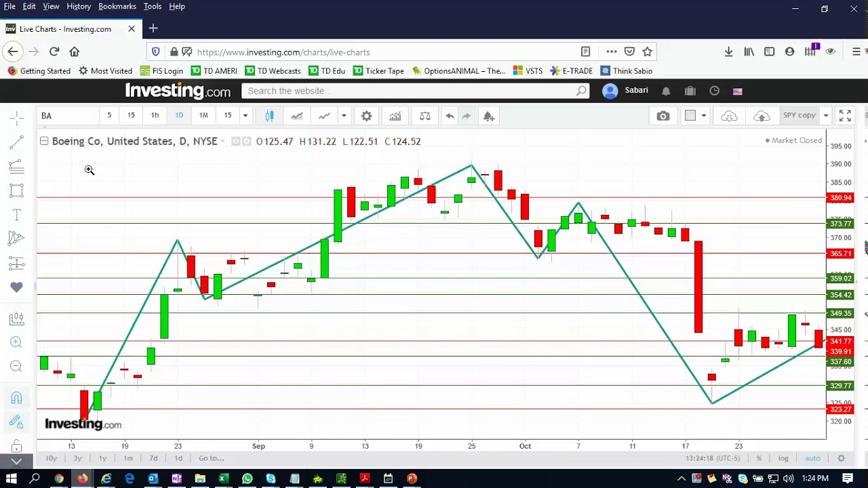Viewport: 868px width, 488px height.
Task: Toggle magnet mode in left toolbar
Action: tap(17, 398)
